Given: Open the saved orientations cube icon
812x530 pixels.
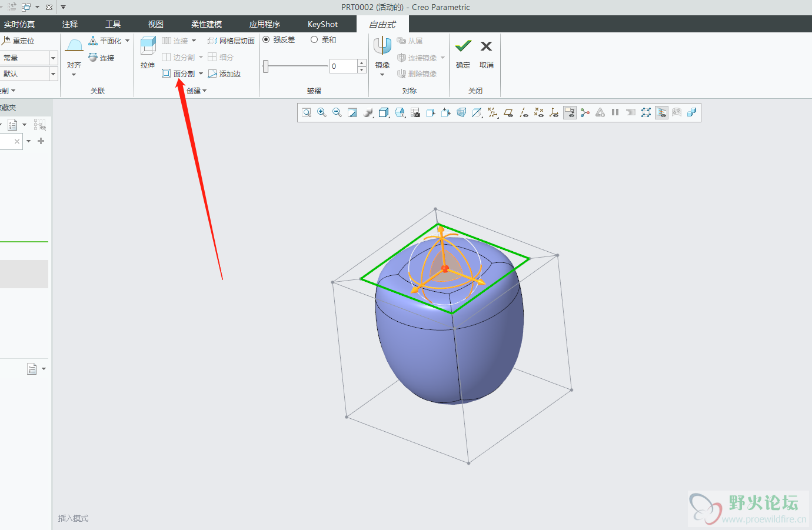Looking at the screenshot, I should 400,112.
